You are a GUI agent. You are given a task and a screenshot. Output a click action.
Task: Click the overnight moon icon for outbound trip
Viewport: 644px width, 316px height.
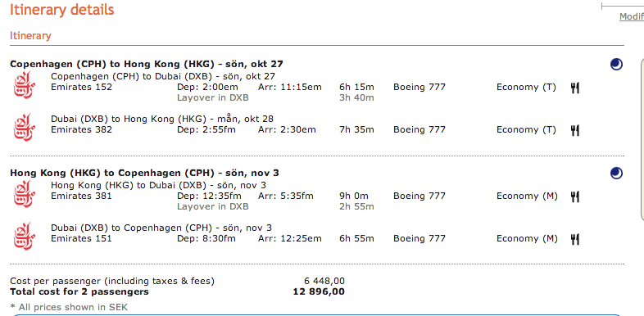[616, 65]
